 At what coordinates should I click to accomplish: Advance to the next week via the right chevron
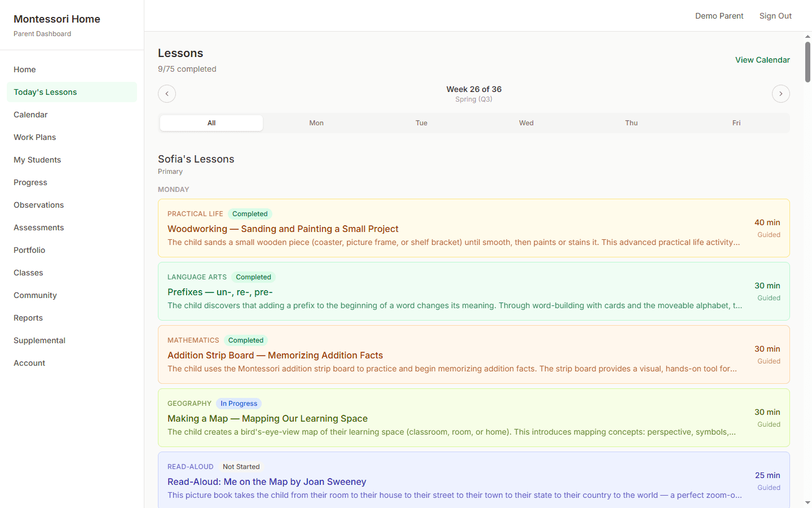780,94
